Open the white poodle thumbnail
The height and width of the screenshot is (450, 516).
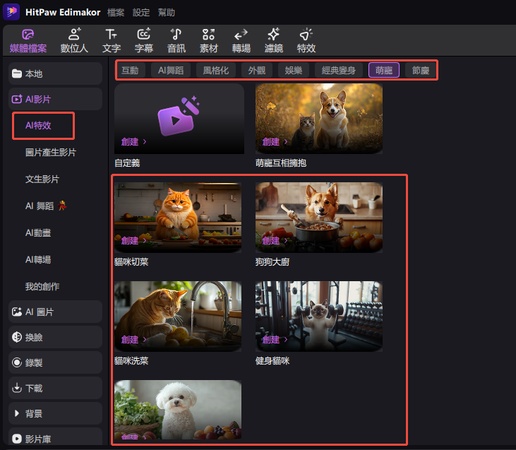click(178, 410)
